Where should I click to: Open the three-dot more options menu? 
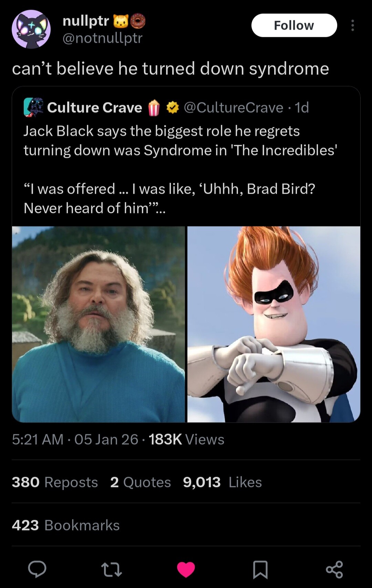pyautogui.click(x=352, y=26)
